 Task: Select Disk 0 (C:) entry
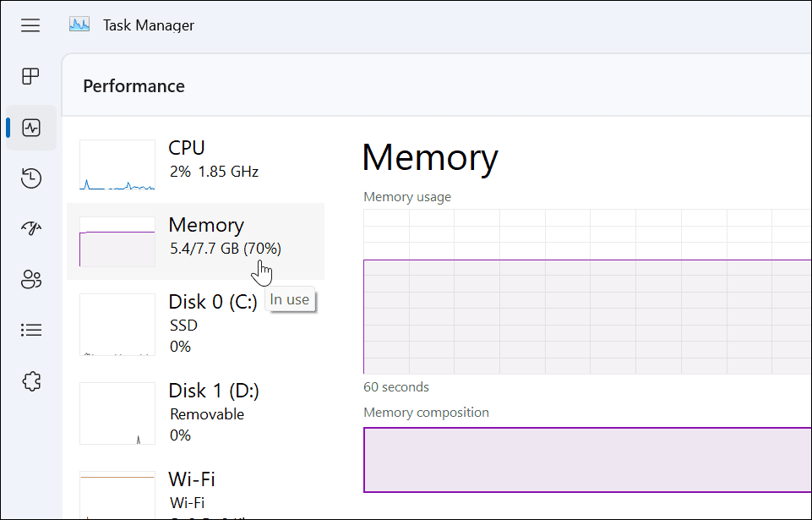pyautogui.click(x=196, y=325)
